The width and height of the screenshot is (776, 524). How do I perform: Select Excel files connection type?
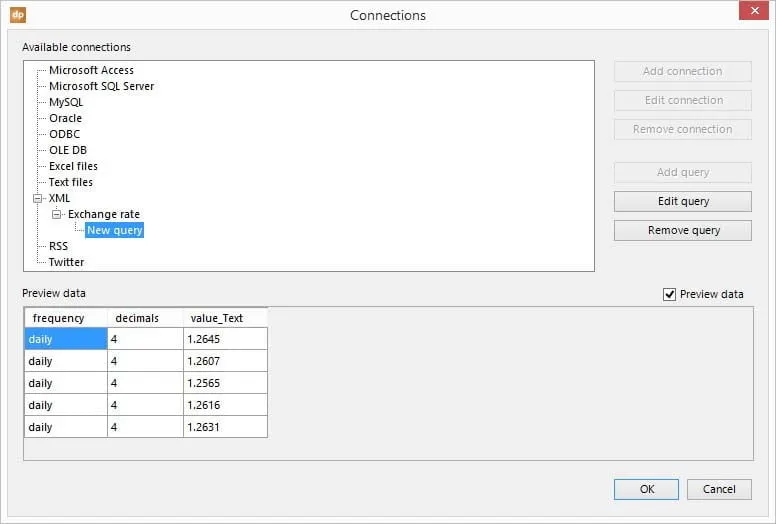coord(73,166)
